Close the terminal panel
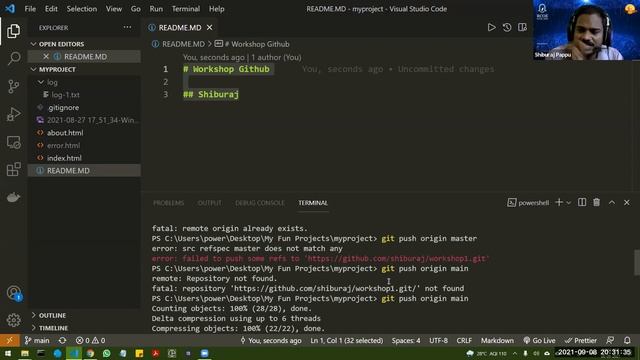Viewport: 640px width, 360px height. [x=627, y=202]
